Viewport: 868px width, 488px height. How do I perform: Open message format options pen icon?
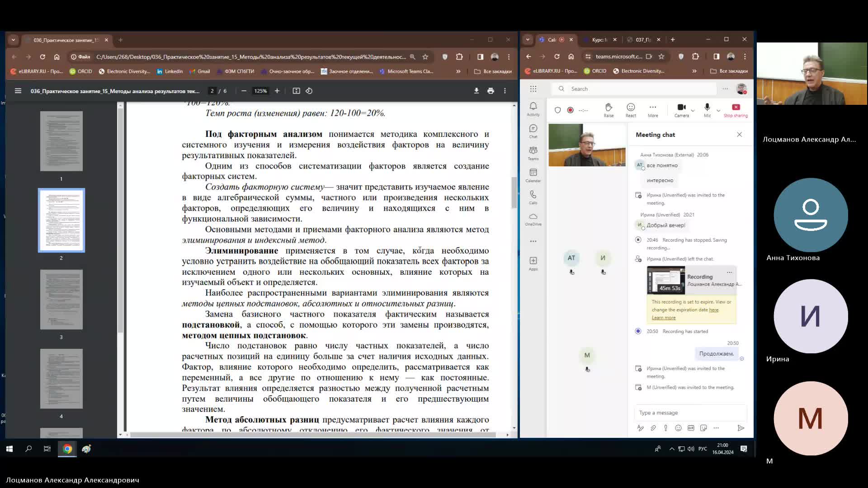point(641,428)
